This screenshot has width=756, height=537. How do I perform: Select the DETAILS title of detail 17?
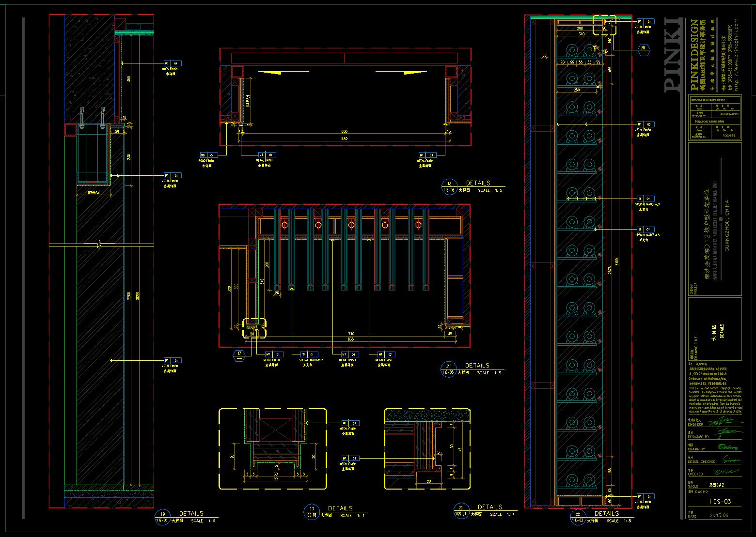click(x=340, y=508)
